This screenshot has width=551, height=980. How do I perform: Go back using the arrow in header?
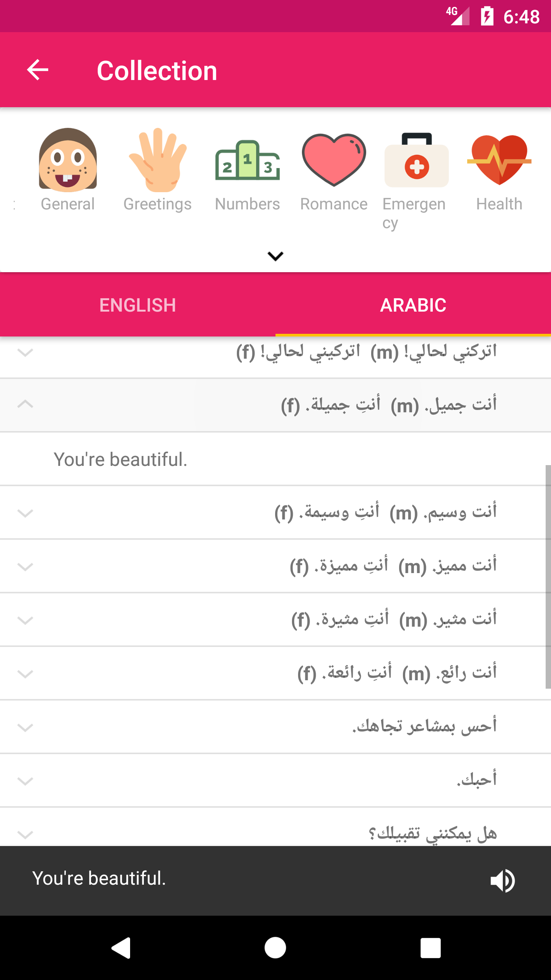pos(37,70)
